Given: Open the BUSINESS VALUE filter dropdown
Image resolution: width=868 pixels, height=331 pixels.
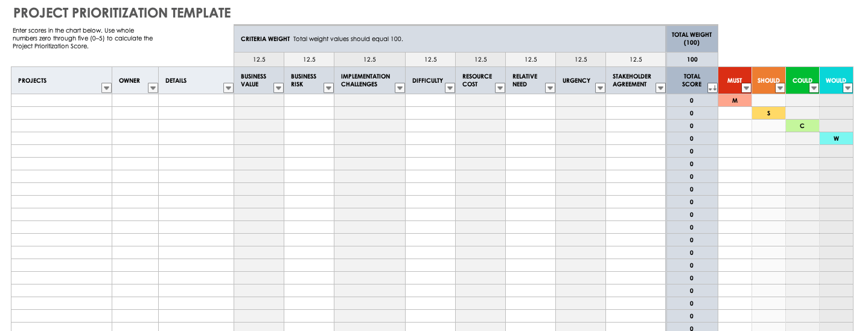Looking at the screenshot, I should click(278, 88).
